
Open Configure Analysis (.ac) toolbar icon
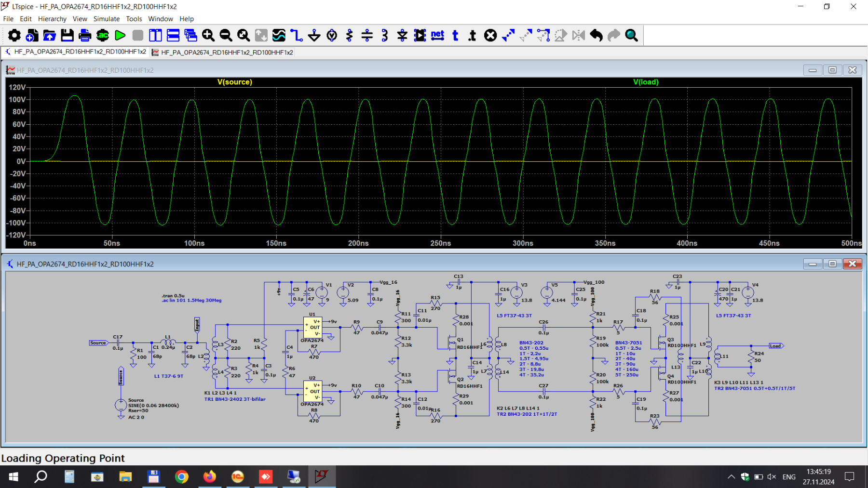point(103,35)
